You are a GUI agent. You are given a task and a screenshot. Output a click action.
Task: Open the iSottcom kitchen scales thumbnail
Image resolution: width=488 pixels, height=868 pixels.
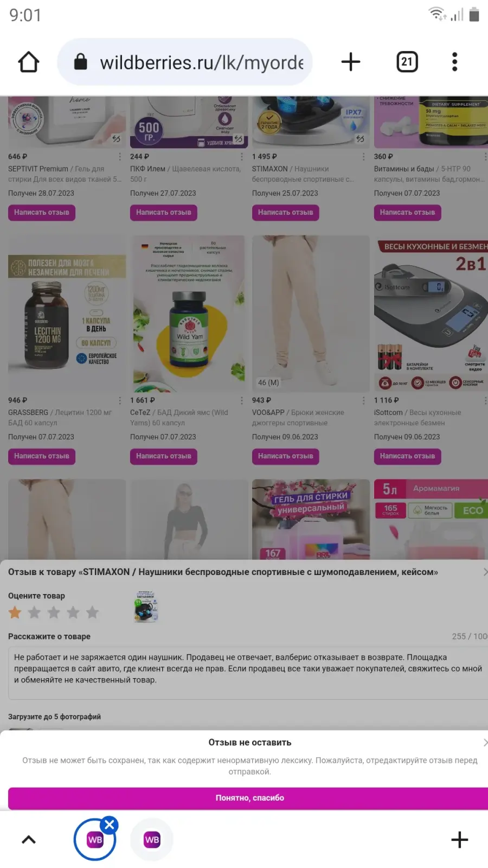pos(431,314)
